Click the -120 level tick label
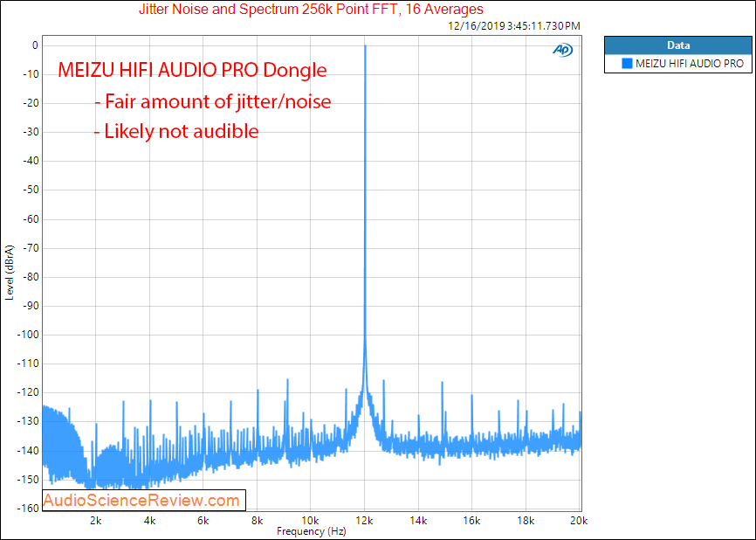756x540 pixels. tap(29, 393)
